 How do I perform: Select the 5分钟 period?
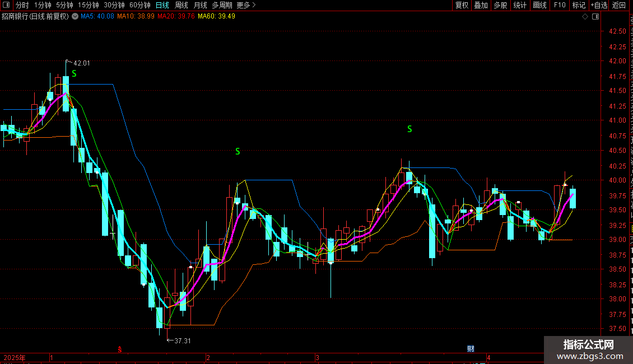coord(64,5)
